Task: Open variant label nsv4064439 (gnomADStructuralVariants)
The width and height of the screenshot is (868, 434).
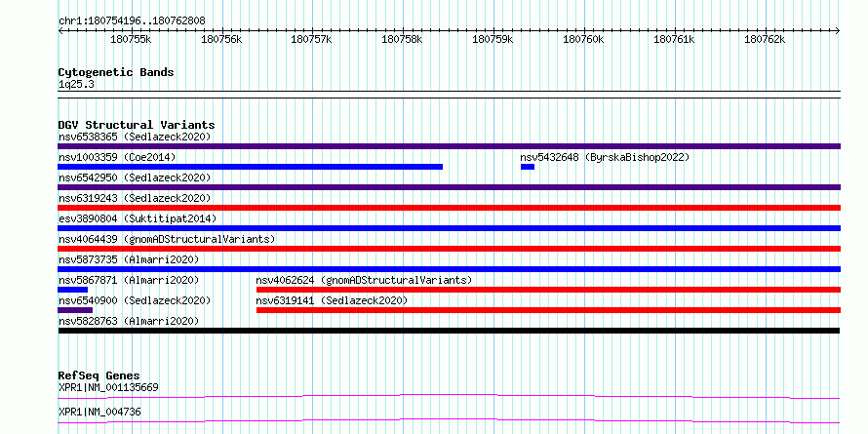Action: tap(167, 239)
